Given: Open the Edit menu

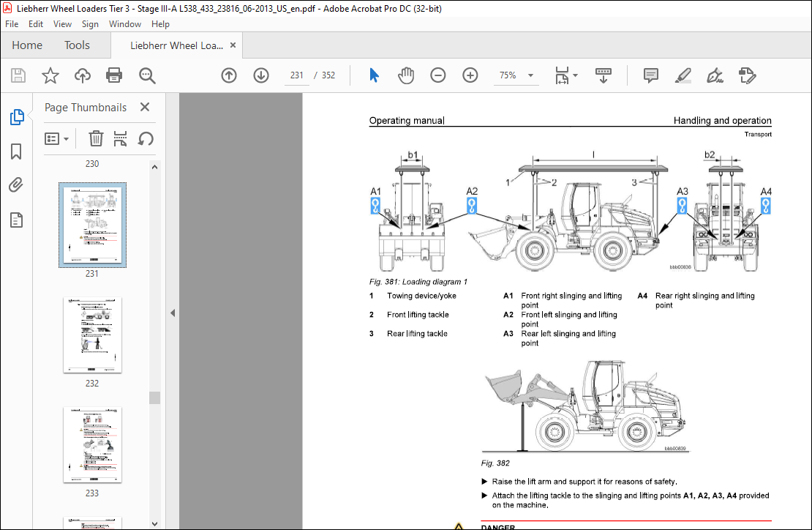Looking at the screenshot, I should pyautogui.click(x=36, y=24).
